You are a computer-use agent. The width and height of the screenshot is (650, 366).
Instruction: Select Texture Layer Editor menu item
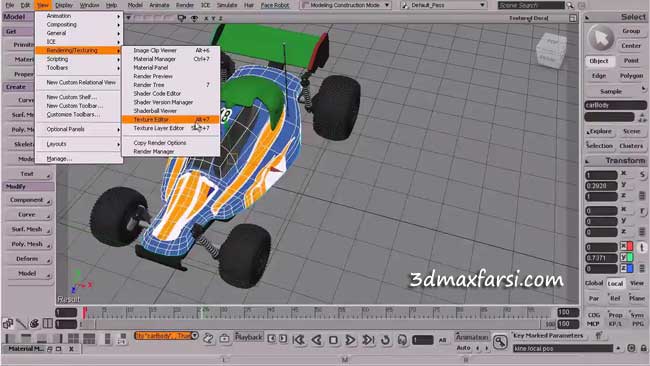[x=170, y=128]
